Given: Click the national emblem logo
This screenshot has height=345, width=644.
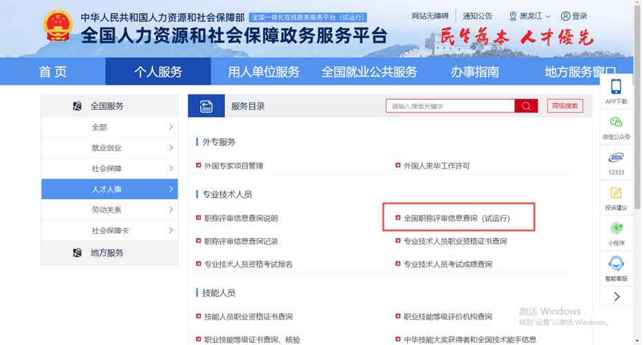Looking at the screenshot, I should tap(58, 26).
